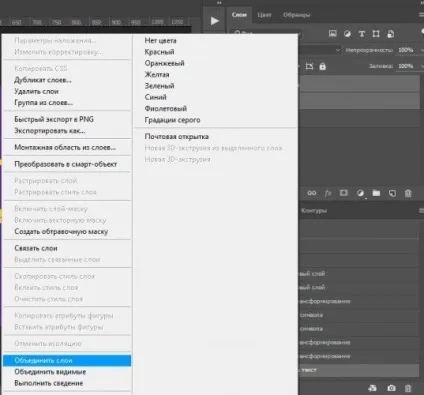The image size is (424, 395).
Task: Collapse panels using the double-arrow icon
Action: [219, 2]
